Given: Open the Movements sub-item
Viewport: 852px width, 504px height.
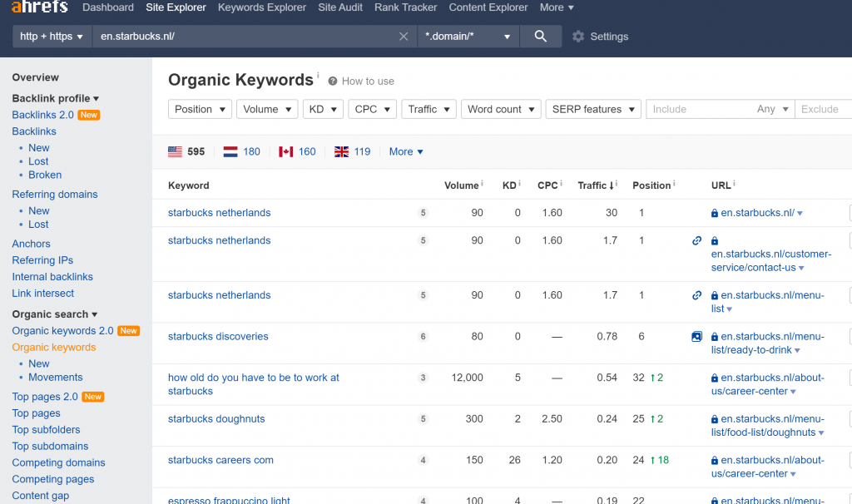Looking at the screenshot, I should pos(56,377).
